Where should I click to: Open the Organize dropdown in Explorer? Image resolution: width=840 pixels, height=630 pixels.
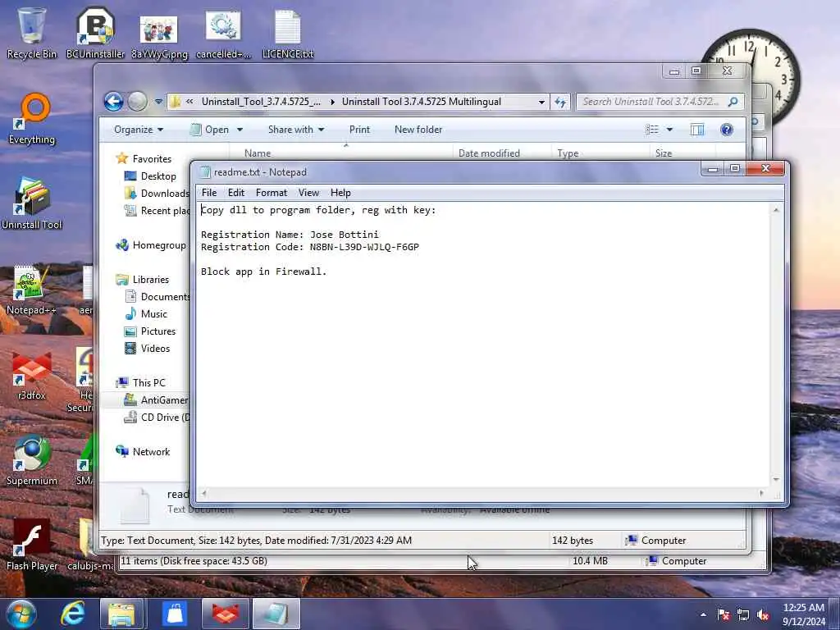[138, 130]
